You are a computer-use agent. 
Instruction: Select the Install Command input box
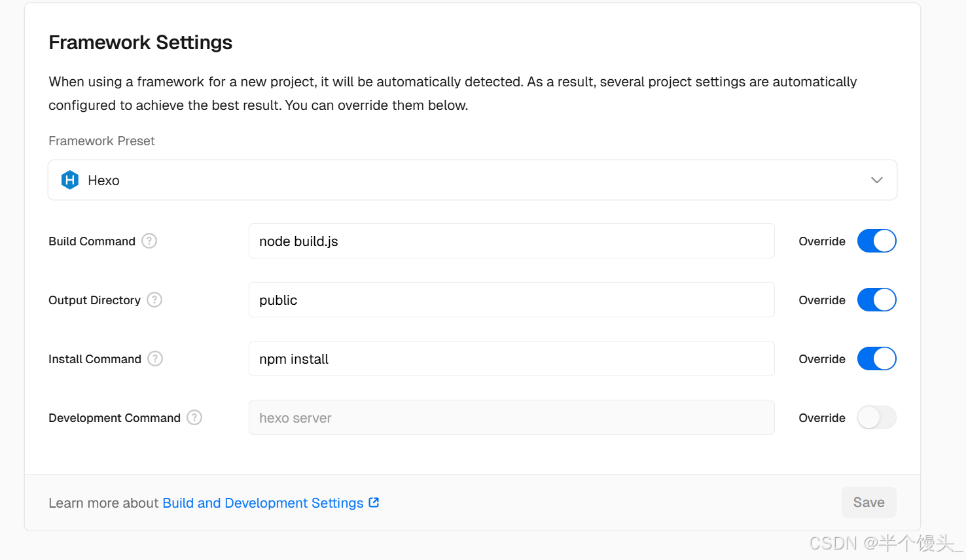click(x=511, y=359)
